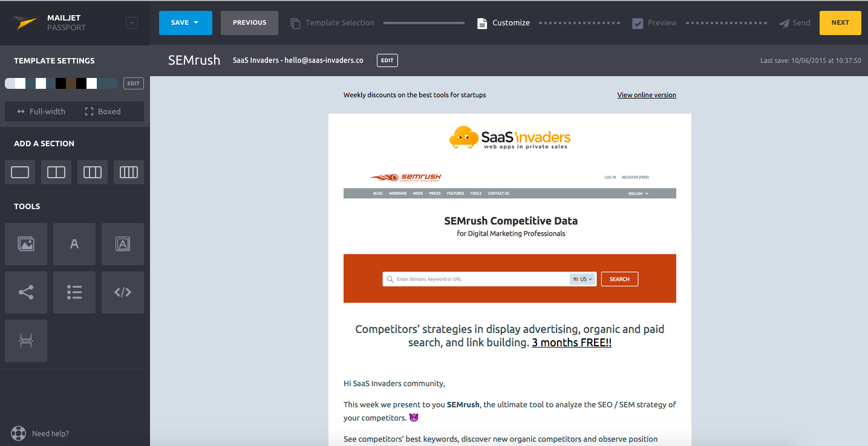Add a three-column section
Image resolution: width=868 pixels, height=446 pixels.
[x=93, y=172]
